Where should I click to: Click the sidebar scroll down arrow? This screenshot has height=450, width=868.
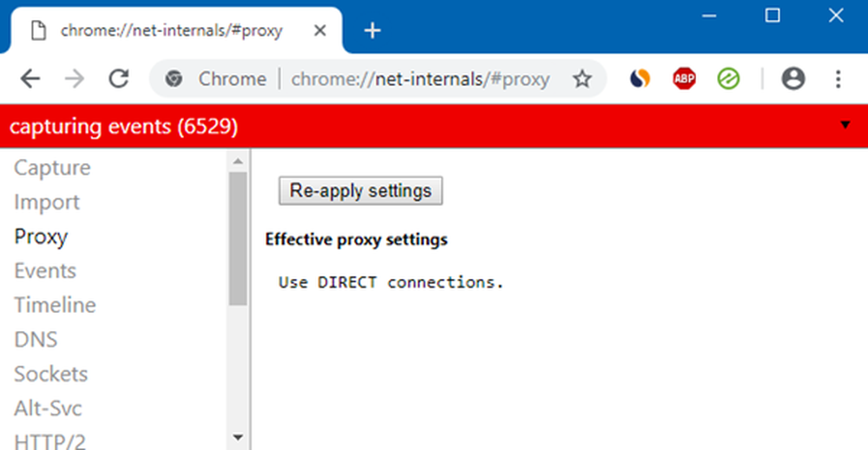[238, 437]
